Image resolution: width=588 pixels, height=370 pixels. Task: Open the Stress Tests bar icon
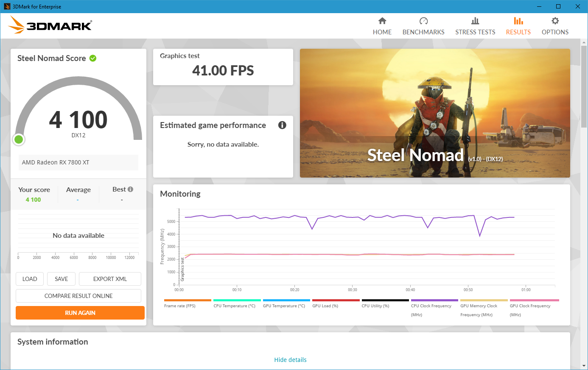475,21
